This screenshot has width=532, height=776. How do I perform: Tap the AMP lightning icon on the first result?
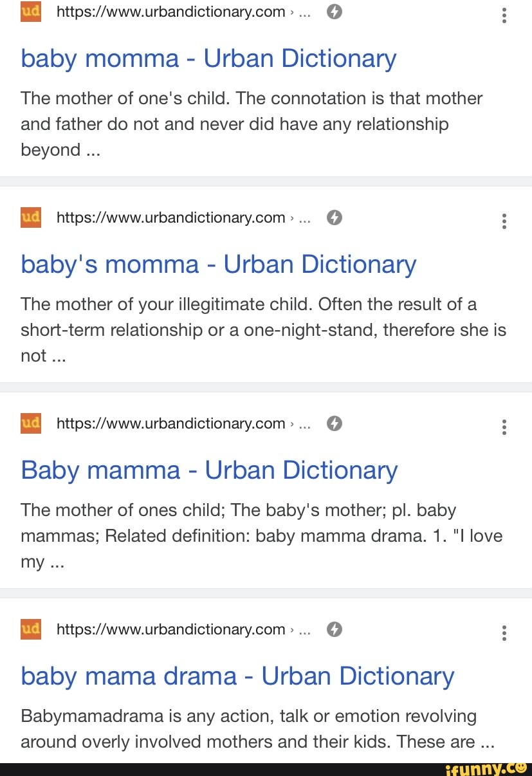click(334, 12)
